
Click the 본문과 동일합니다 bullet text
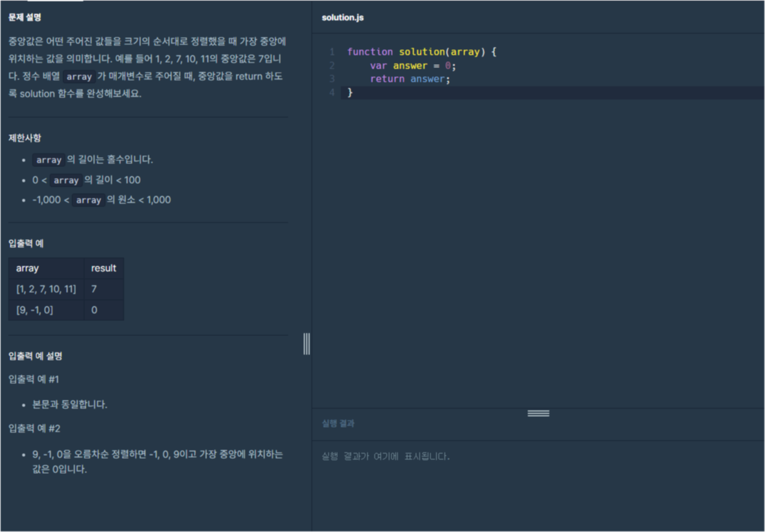(x=69, y=404)
